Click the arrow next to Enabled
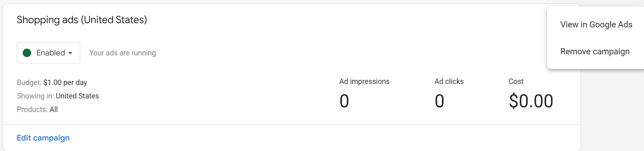 [70, 53]
